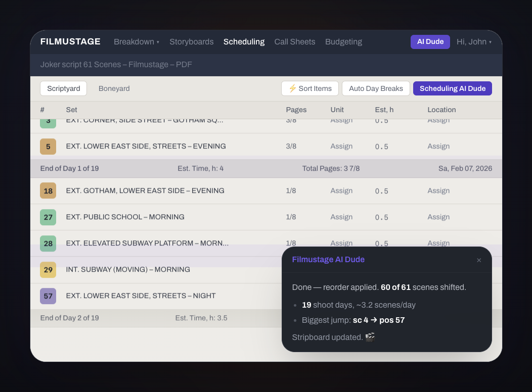Switch to the Boneyard tab
The height and width of the screenshot is (392, 532).
click(x=114, y=88)
